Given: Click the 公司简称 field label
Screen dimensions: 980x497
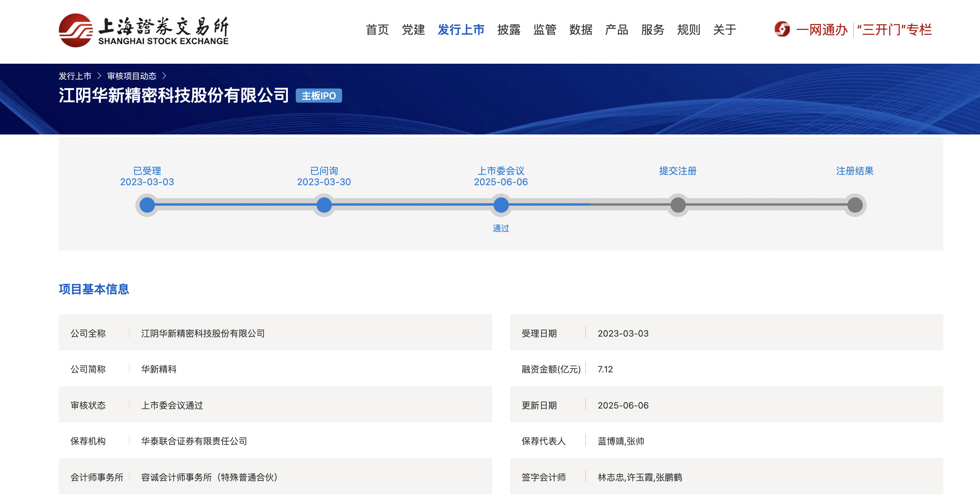Looking at the screenshot, I should point(88,369).
